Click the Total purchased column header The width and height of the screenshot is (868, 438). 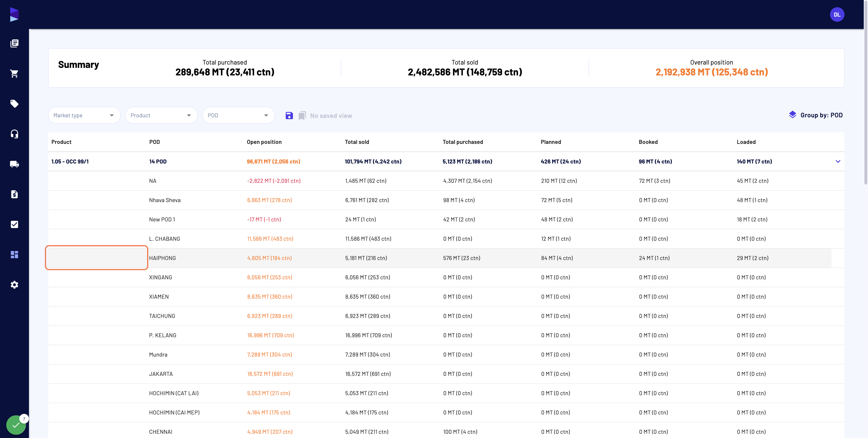(463, 142)
